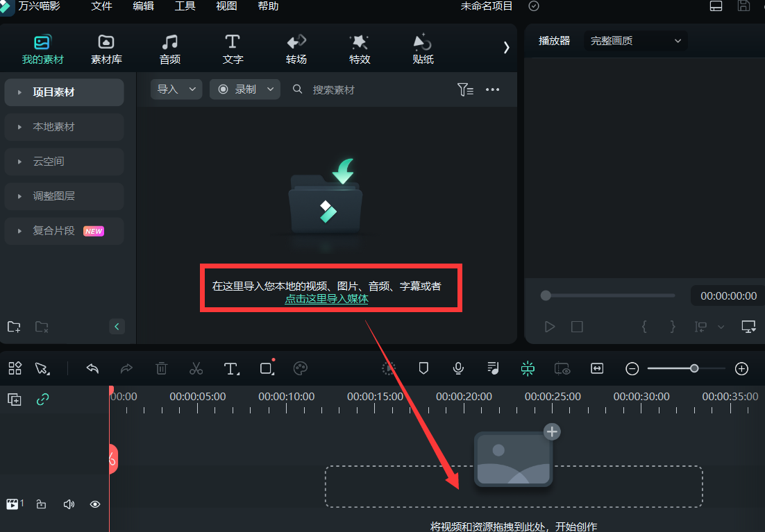Click the undo arrow icon

[x=92, y=368]
